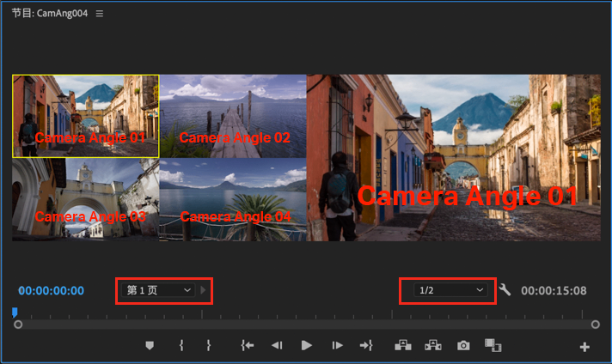Click the Extract button icon

click(433, 345)
